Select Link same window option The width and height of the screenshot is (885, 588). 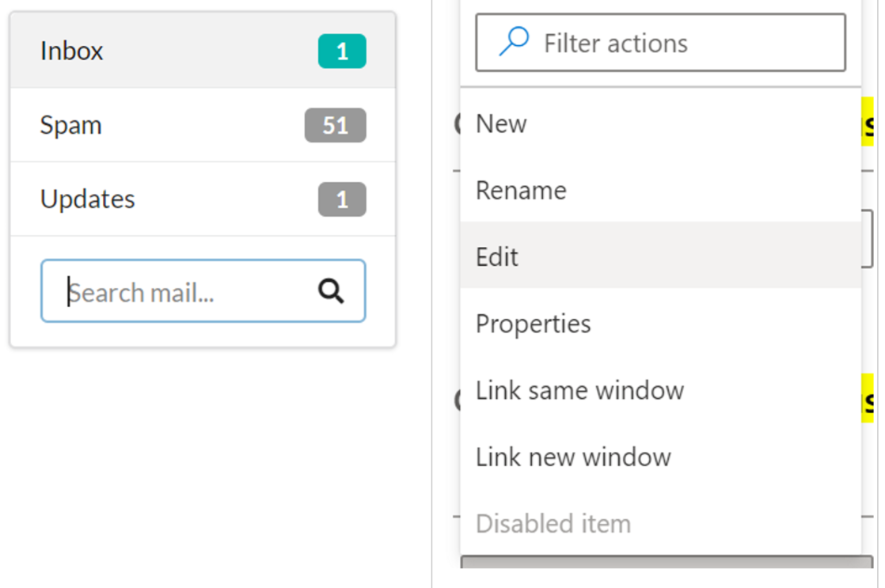(579, 390)
